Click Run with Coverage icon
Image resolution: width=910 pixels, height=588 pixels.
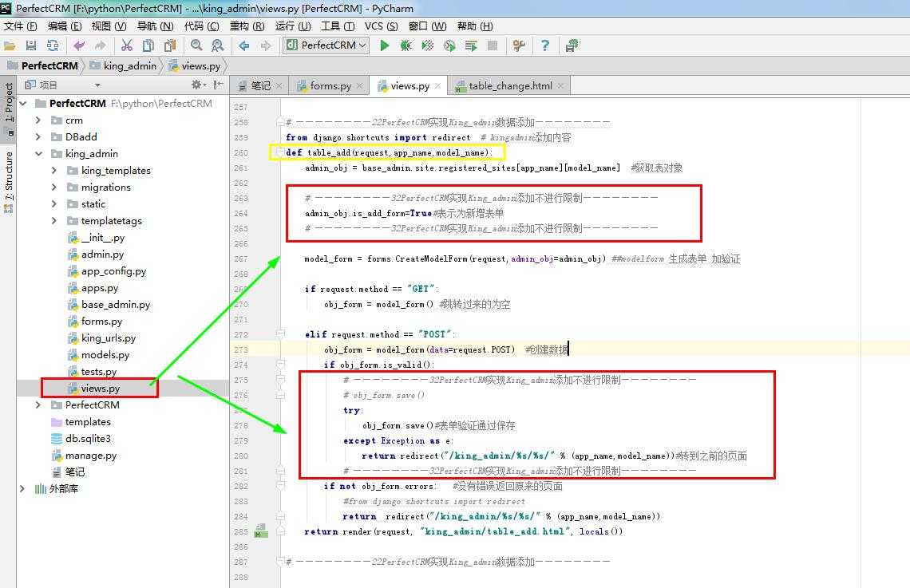tap(428, 45)
